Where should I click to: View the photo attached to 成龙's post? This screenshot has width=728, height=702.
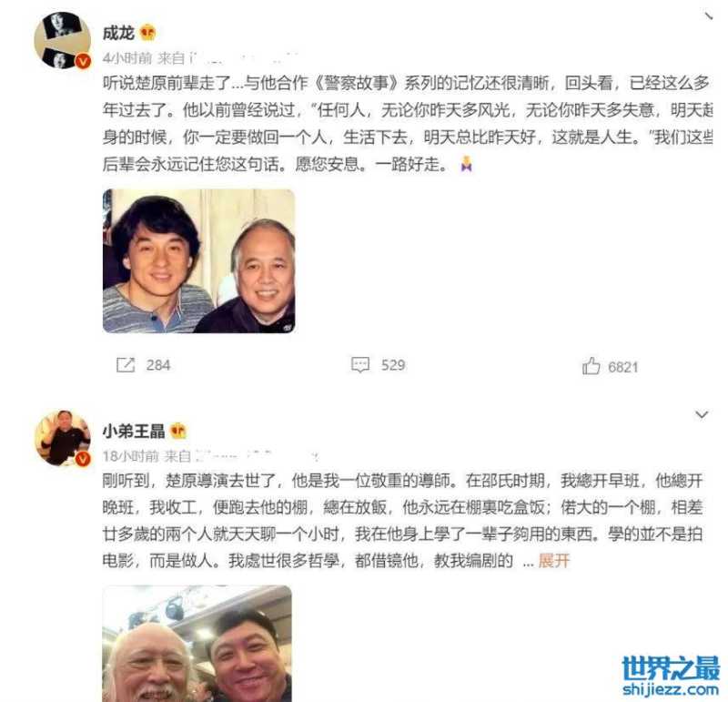coord(198,261)
